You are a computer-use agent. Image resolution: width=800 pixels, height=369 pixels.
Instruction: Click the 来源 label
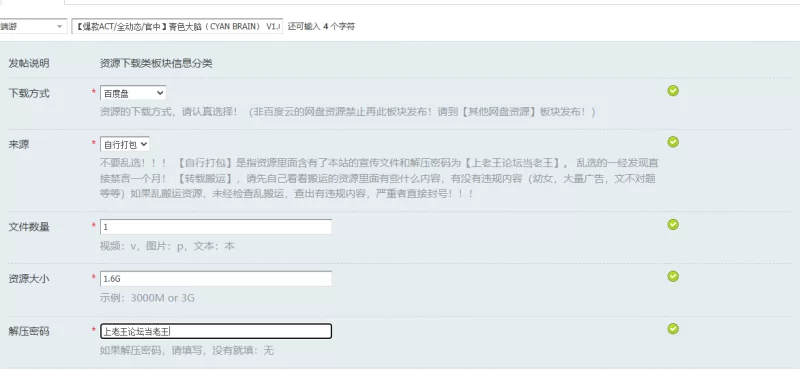pyautogui.click(x=19, y=144)
